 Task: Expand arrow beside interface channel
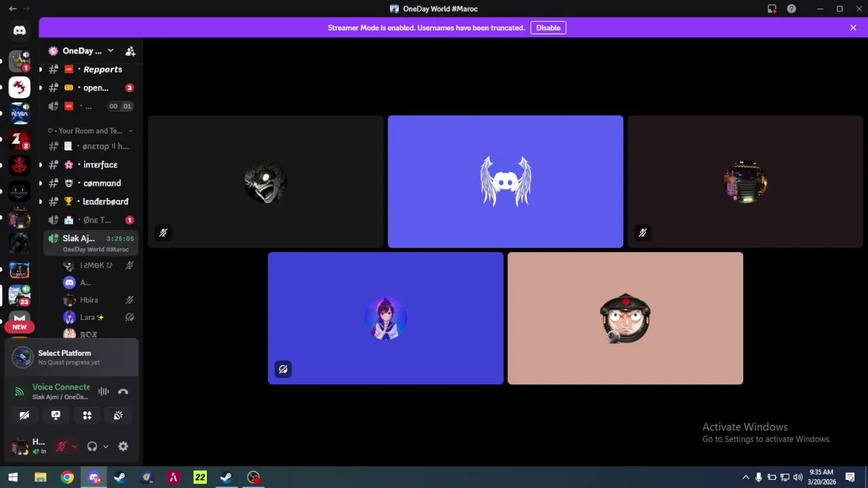pos(41,165)
